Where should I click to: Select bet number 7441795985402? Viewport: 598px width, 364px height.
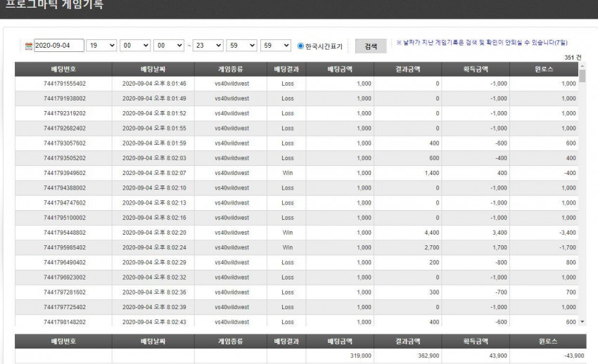(65, 247)
